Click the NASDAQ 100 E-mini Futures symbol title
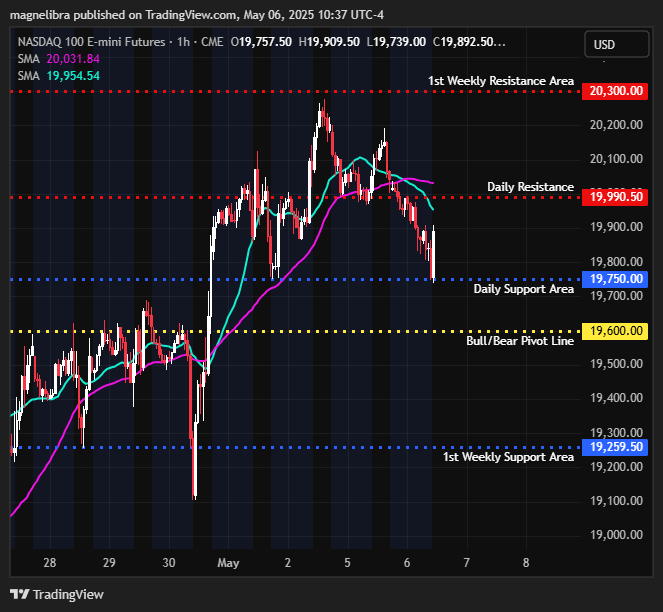The width and height of the screenshot is (663, 612). click(91, 42)
